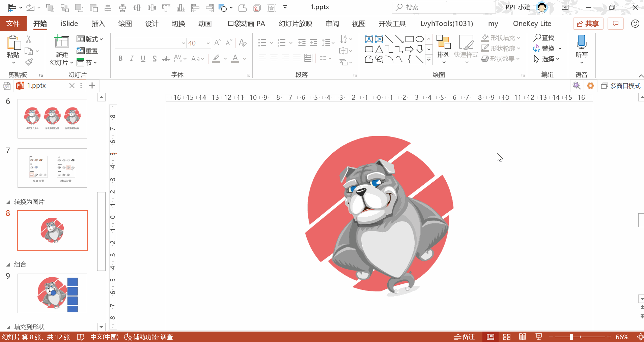Toggle Strikethrough formatting
Viewport: 644px width, 342px height.
point(166,59)
